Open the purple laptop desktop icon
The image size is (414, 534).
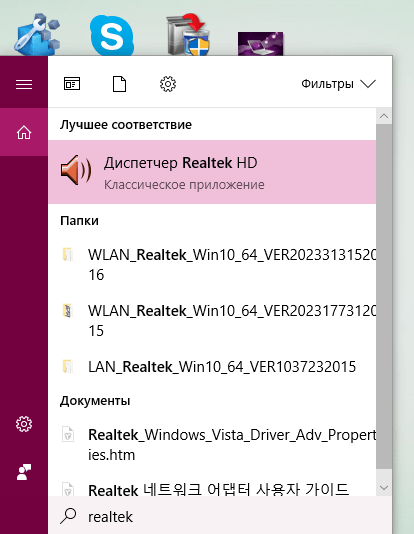pos(260,44)
